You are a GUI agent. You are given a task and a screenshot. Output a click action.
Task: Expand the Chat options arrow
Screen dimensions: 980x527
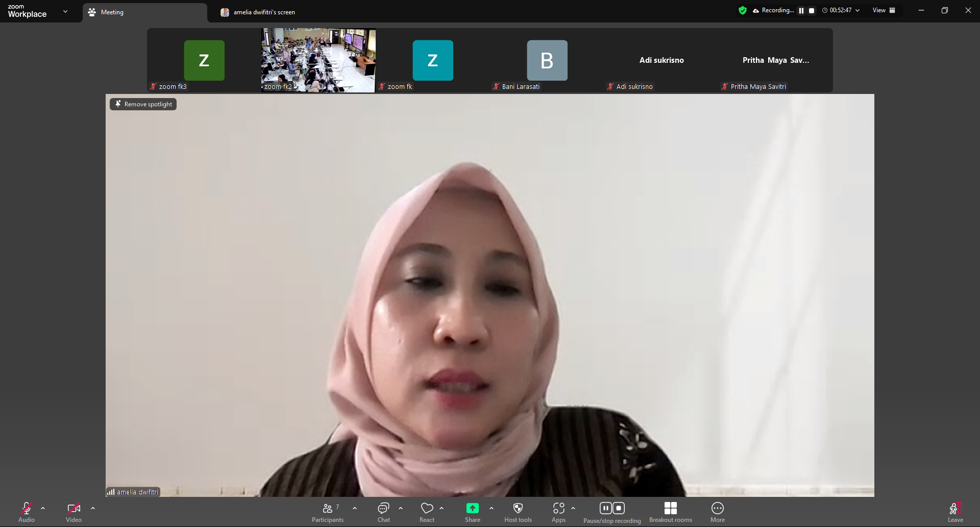401,509
